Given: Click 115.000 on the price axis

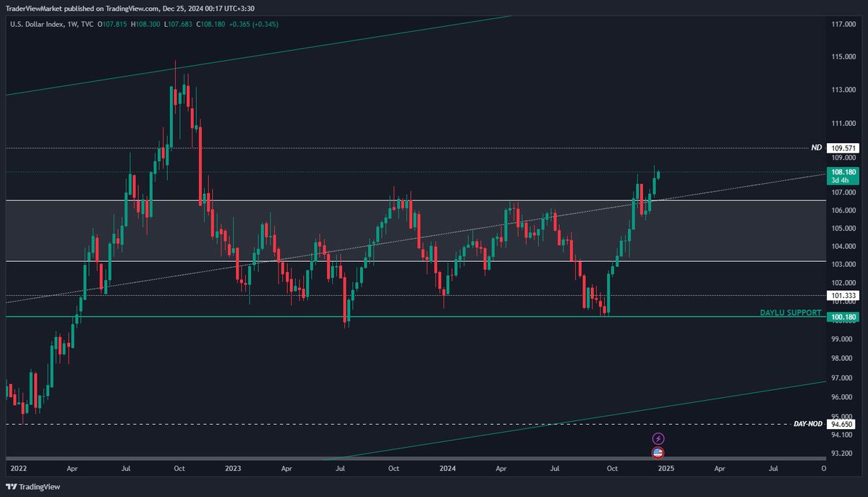Looking at the screenshot, I should click(843, 56).
